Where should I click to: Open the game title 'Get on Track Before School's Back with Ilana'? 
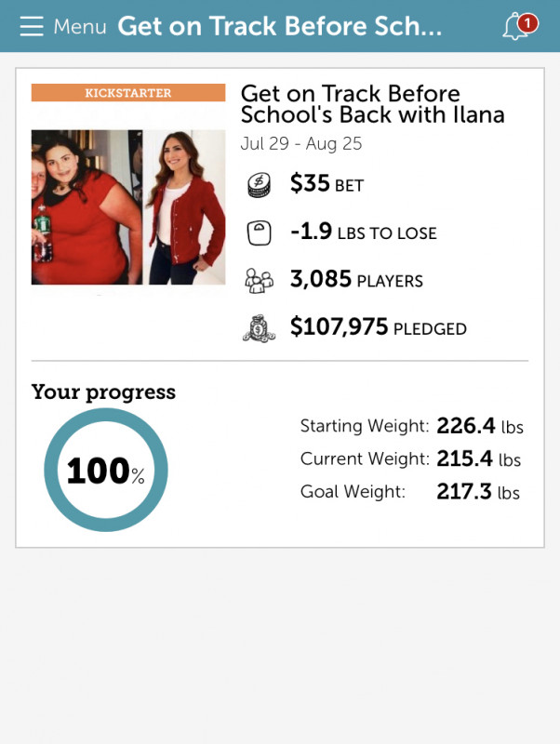[372, 104]
